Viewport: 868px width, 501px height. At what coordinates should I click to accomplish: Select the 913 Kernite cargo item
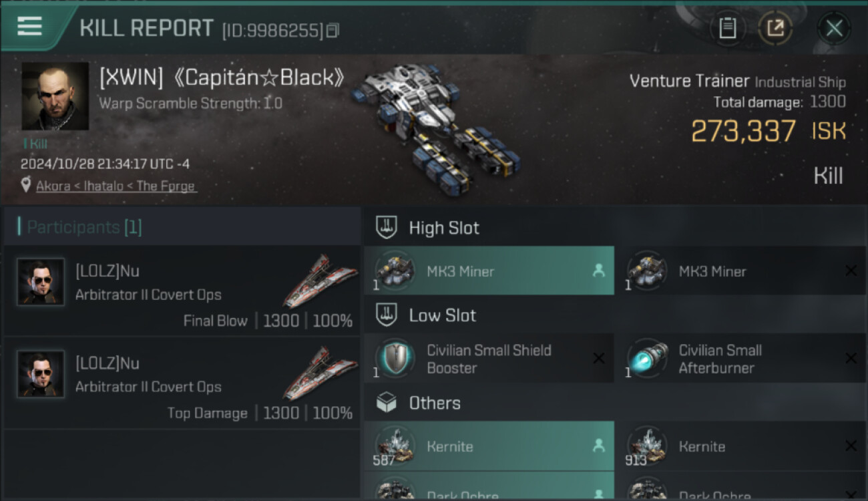point(740,446)
